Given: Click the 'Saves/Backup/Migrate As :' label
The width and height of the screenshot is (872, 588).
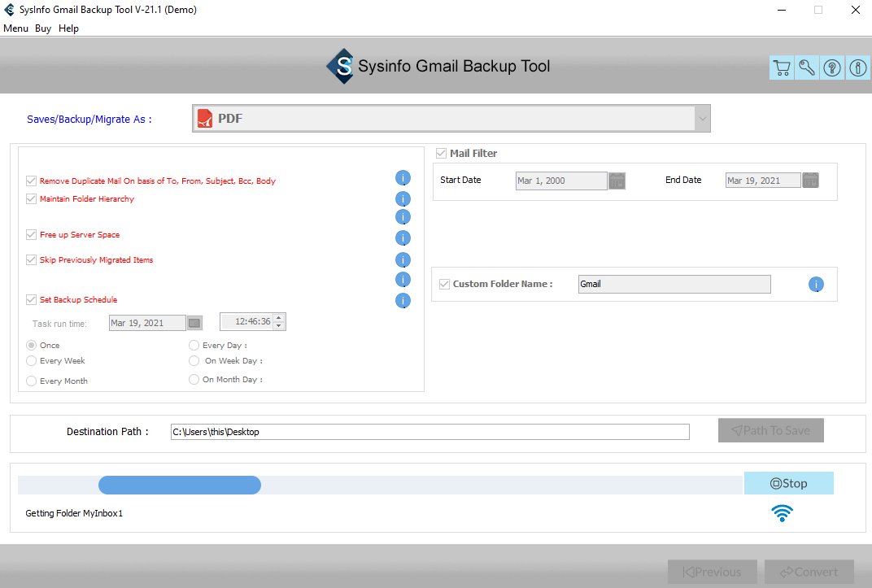Looking at the screenshot, I should coord(89,120).
